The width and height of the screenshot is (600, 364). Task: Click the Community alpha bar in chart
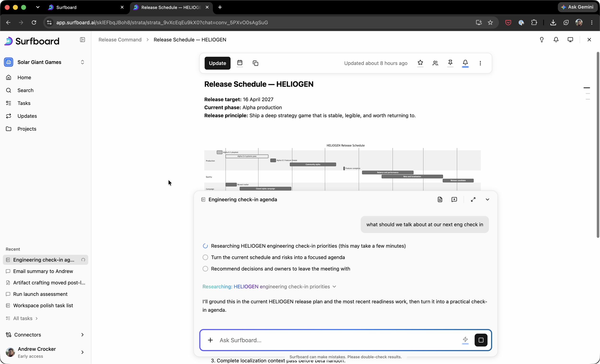click(x=313, y=164)
